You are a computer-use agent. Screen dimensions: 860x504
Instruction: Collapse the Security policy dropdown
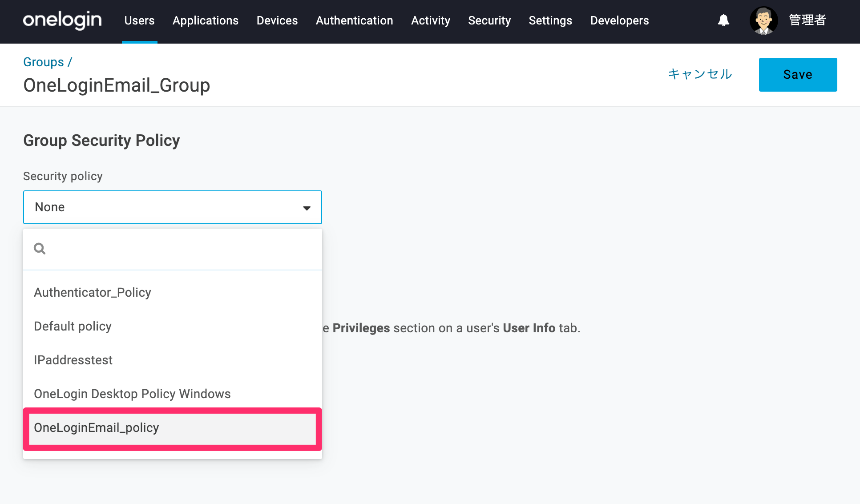(173, 207)
